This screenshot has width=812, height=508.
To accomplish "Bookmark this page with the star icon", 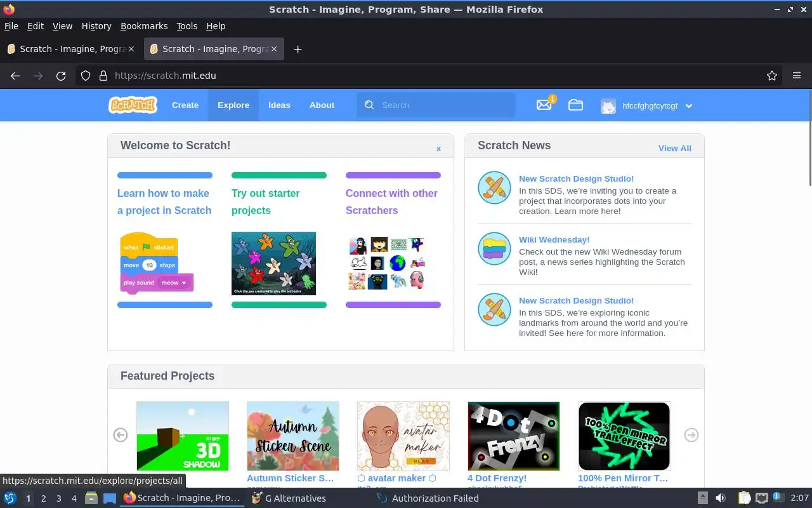I will click(x=772, y=76).
